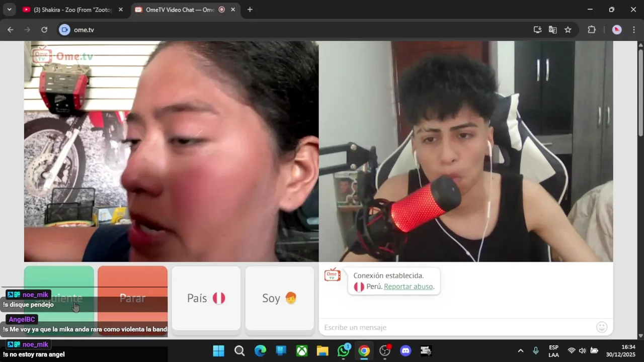Open WhatsApp from the taskbar
The height and width of the screenshot is (362, 644).
[x=344, y=351]
